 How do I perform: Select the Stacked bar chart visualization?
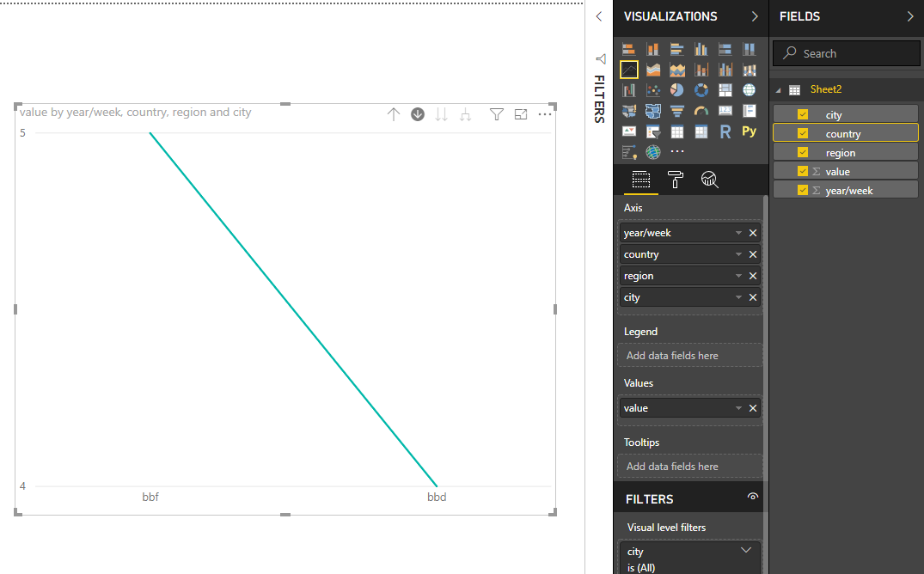pyautogui.click(x=629, y=49)
